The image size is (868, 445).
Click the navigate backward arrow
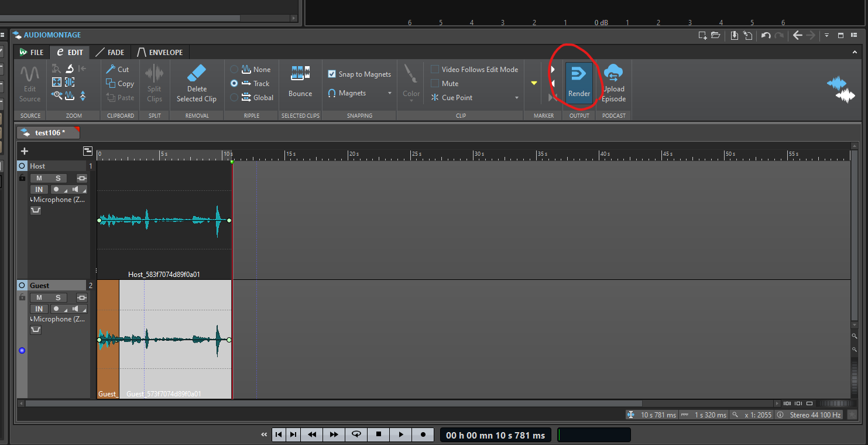(797, 35)
